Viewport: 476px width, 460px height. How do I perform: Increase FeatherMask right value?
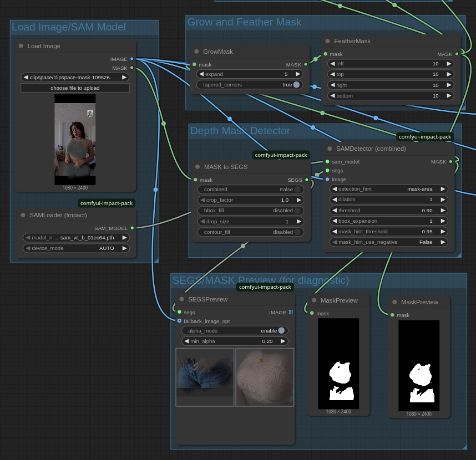pyautogui.click(x=449, y=85)
